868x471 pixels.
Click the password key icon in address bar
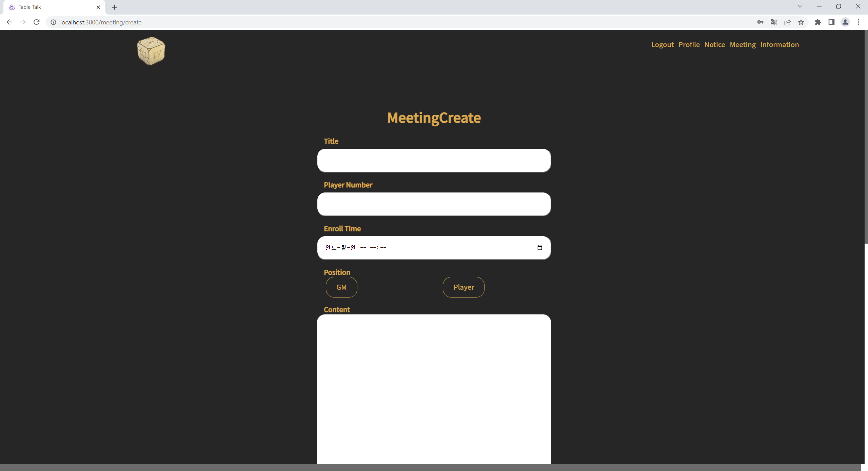(760, 22)
